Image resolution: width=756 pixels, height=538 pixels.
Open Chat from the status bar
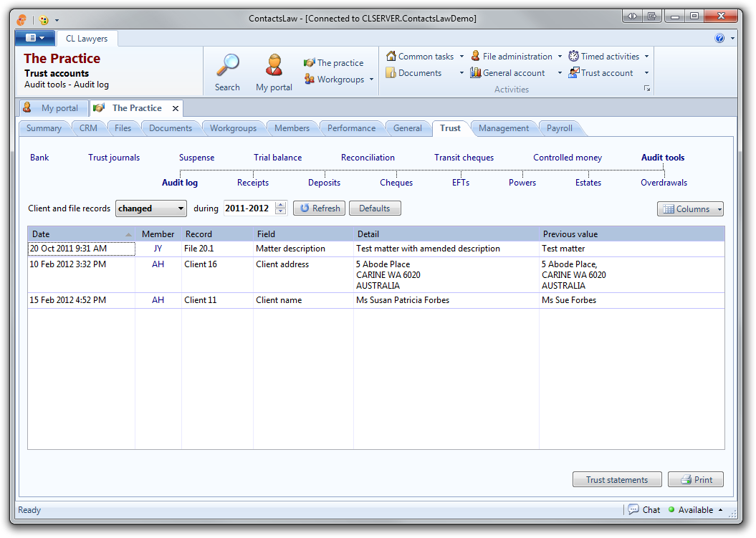point(644,510)
